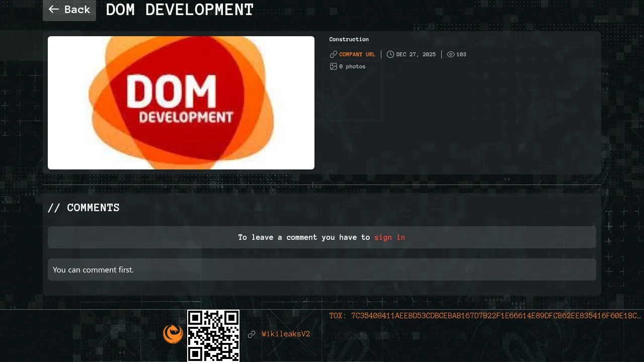Click the clock icon next to the date
This screenshot has height=362, width=644.
click(x=390, y=54)
